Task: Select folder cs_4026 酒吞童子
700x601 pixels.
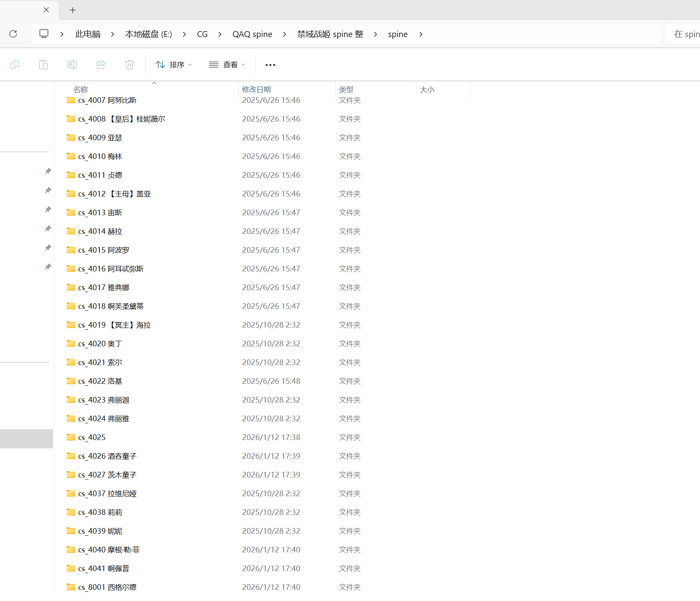Action: (x=107, y=456)
